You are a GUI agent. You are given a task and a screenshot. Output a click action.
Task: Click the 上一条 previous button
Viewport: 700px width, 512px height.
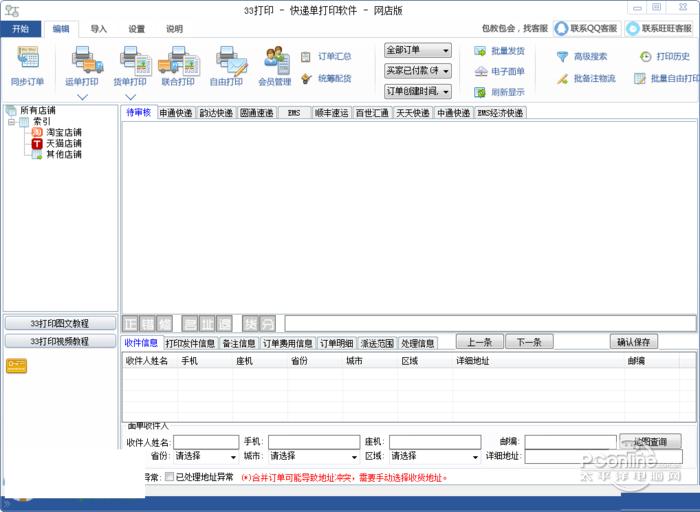point(480,342)
